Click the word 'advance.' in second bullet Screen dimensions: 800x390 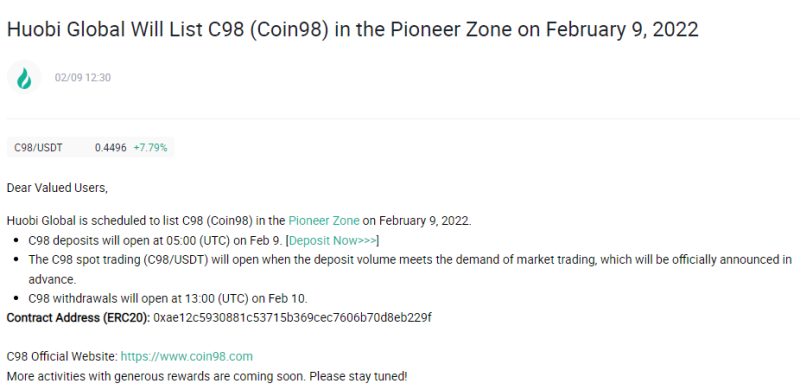click(x=52, y=280)
